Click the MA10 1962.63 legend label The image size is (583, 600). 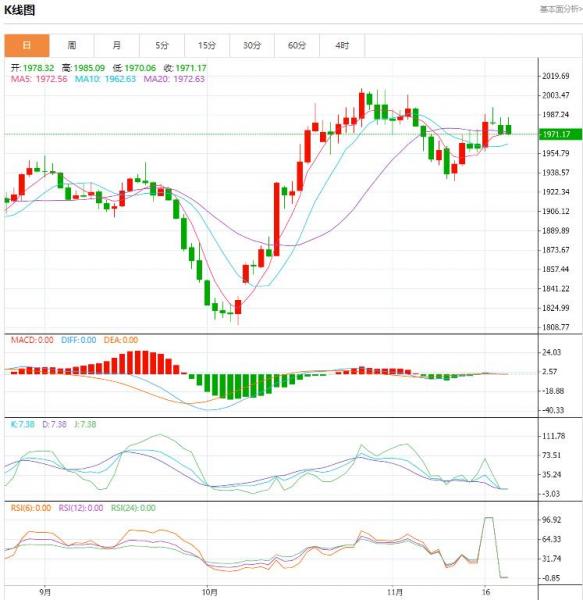105,79
